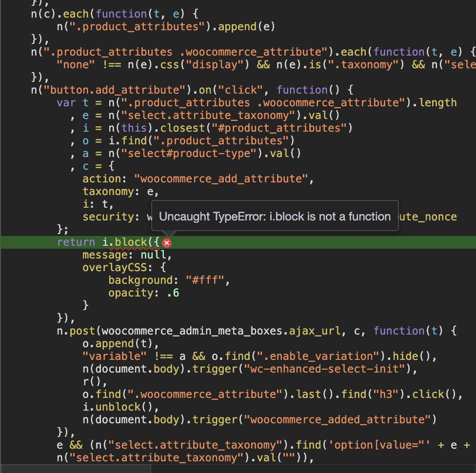Click the o.append(t) line

click(x=121, y=344)
